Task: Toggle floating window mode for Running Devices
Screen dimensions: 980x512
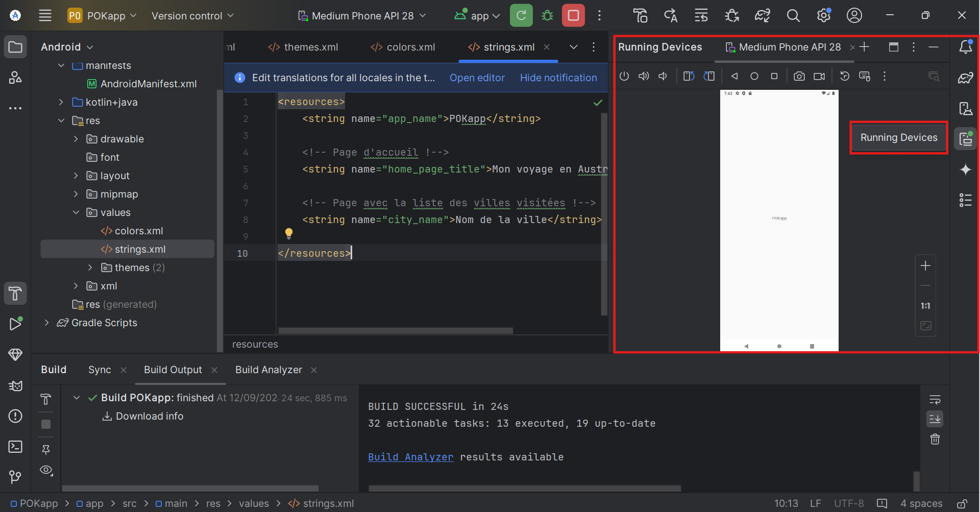Action: click(894, 47)
